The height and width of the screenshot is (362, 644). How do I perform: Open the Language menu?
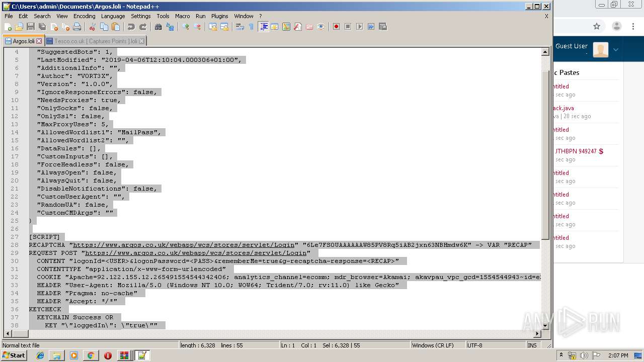[113, 16]
